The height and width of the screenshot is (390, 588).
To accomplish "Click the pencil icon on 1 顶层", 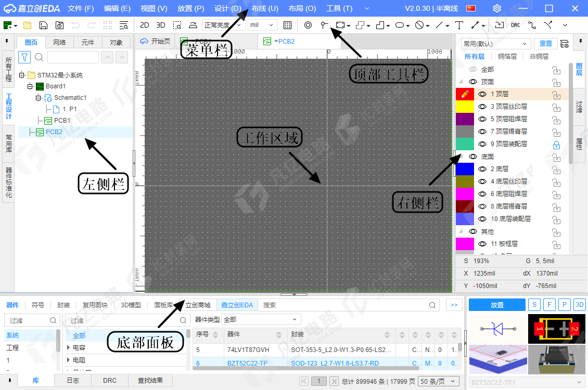I will click(465, 94).
